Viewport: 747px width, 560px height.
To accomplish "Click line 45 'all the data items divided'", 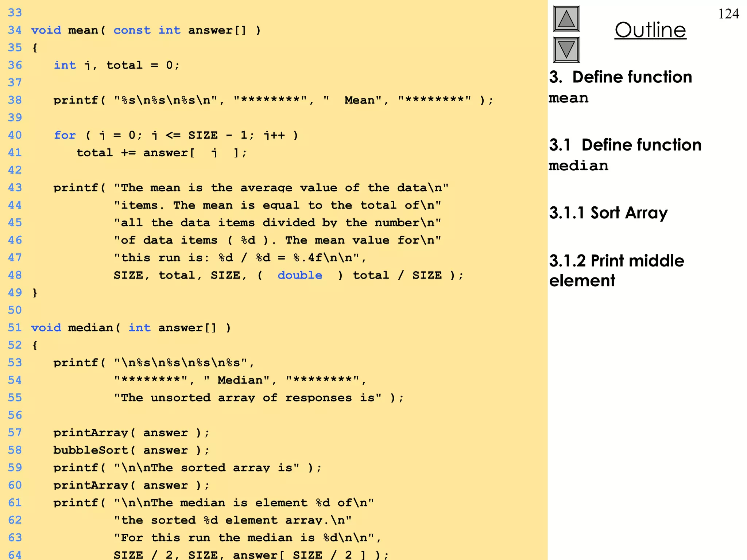I will pyautogui.click(x=278, y=223).
